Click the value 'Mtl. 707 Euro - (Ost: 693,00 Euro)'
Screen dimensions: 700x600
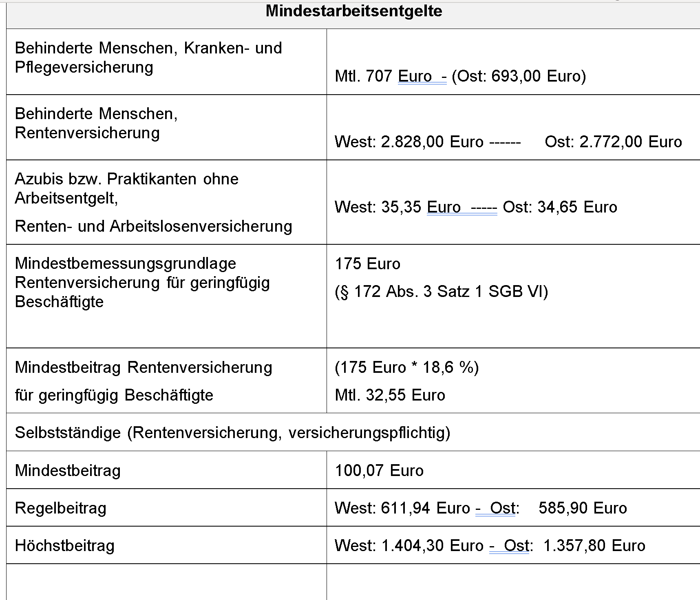460,76
